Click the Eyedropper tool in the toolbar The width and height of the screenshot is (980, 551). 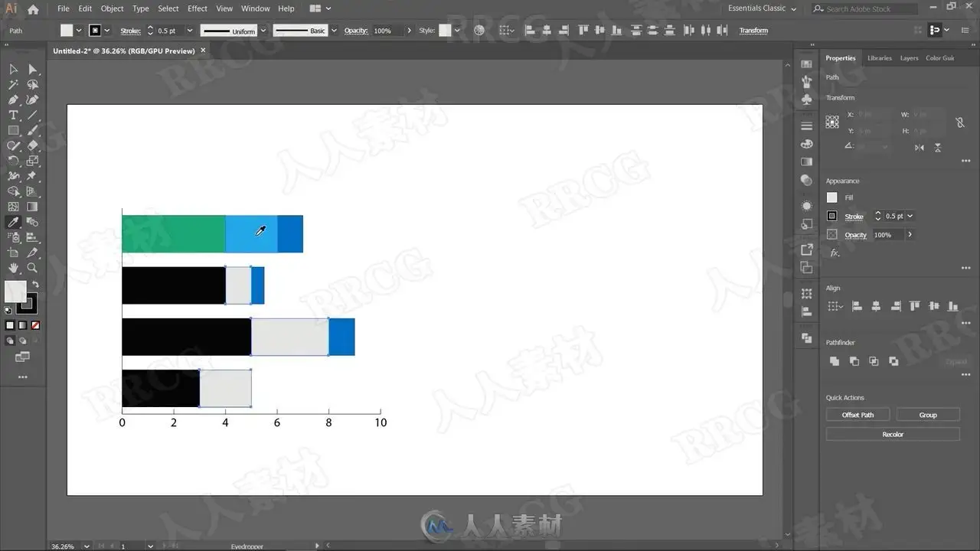(13, 223)
